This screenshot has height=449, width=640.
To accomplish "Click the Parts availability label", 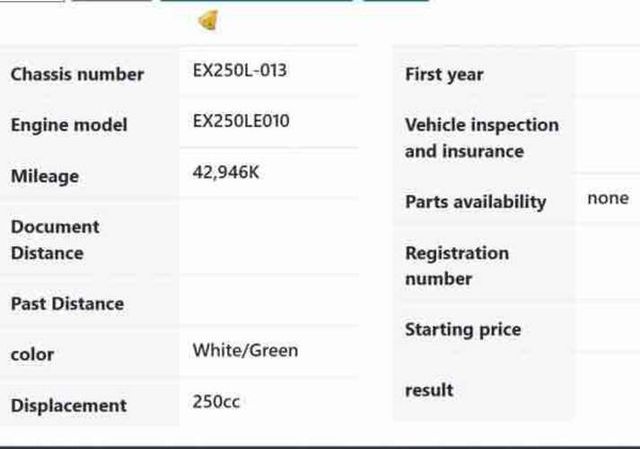I will (475, 202).
